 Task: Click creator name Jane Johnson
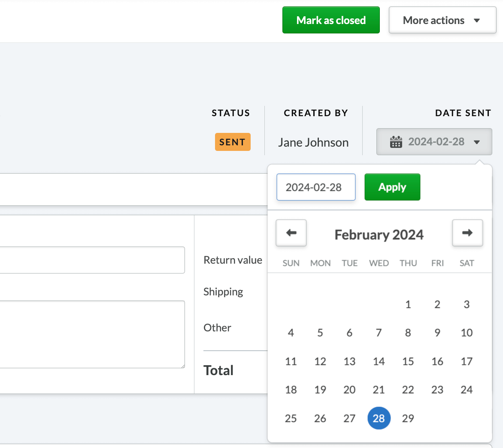(x=313, y=142)
